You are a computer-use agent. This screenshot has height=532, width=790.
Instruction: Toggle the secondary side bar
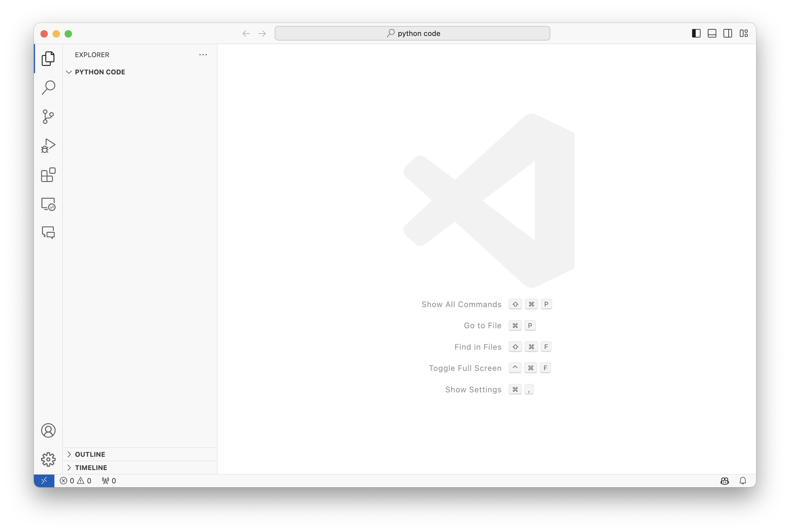727,33
